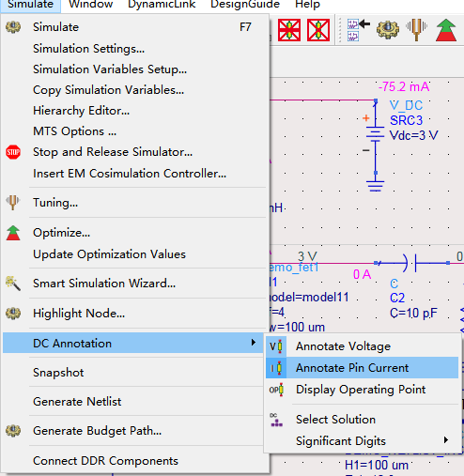Click the Vdc=3 V parameter text
The height and width of the screenshot is (476, 464).
(x=413, y=135)
